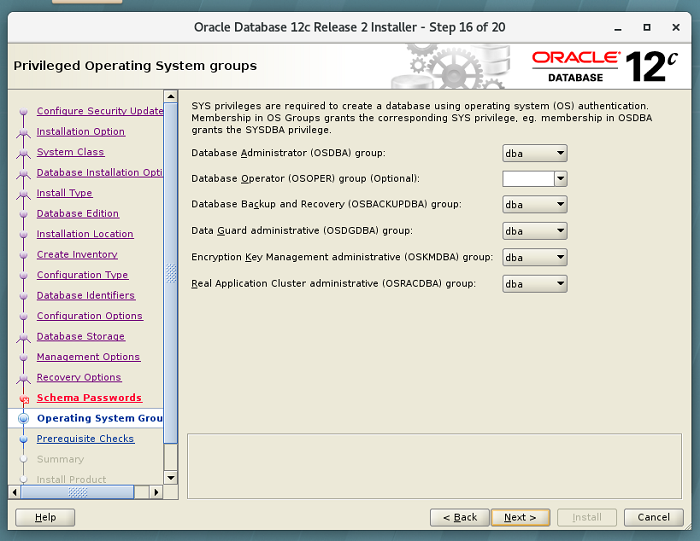The width and height of the screenshot is (700, 541).
Task: Expand the Database Operator OSOPER dropdown arrow
Action: (560, 179)
